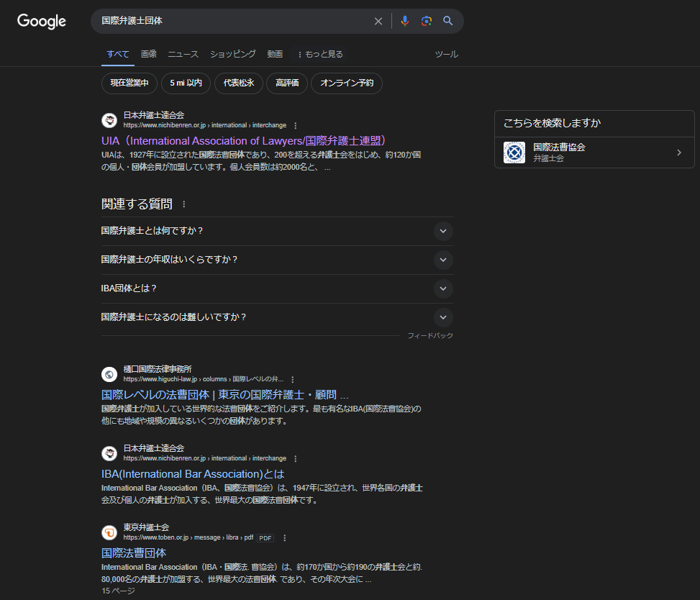Viewport: 700px width, 600px height.
Task: Click the magnifying glass search button
Action: click(448, 22)
